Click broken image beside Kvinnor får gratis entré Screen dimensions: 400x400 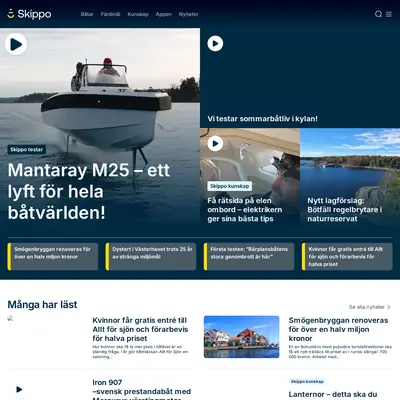(10, 318)
